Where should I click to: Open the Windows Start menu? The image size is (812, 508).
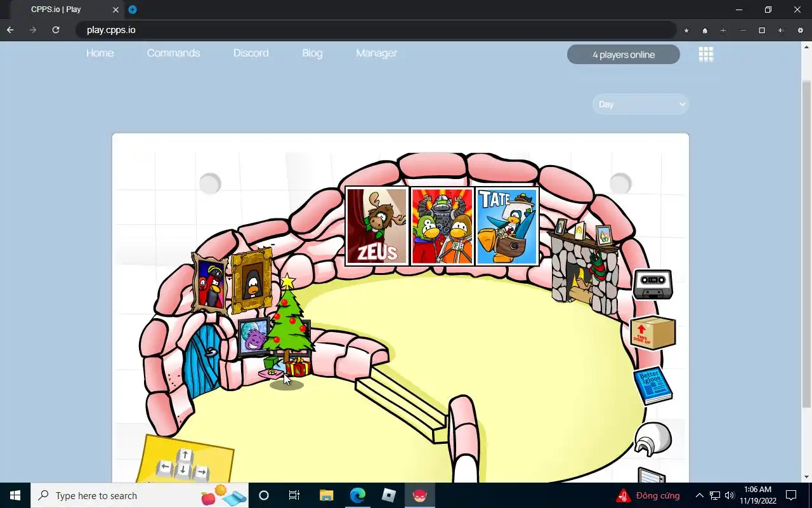(15, 495)
